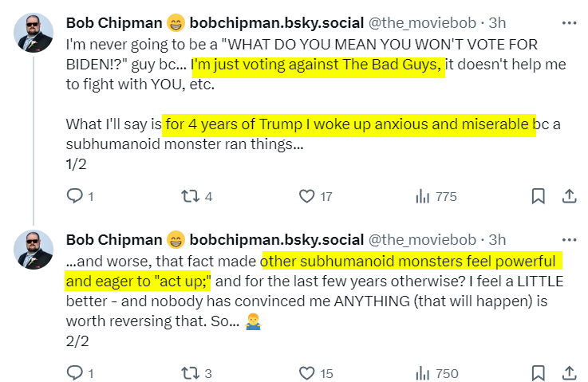View analytics of the second tweet
588x382 pixels.
tap(423, 372)
